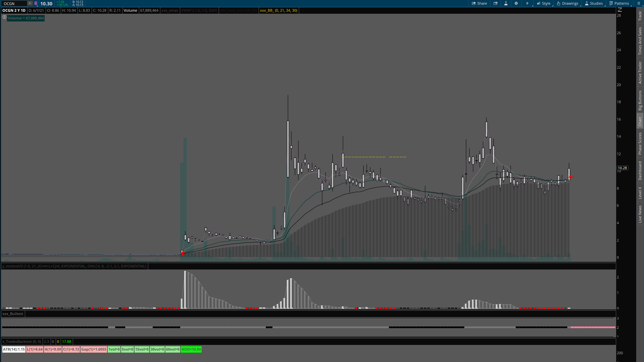Image resolution: width=644 pixels, height=362 pixels.
Task: Click the Patterns button
Action: pos(619,3)
